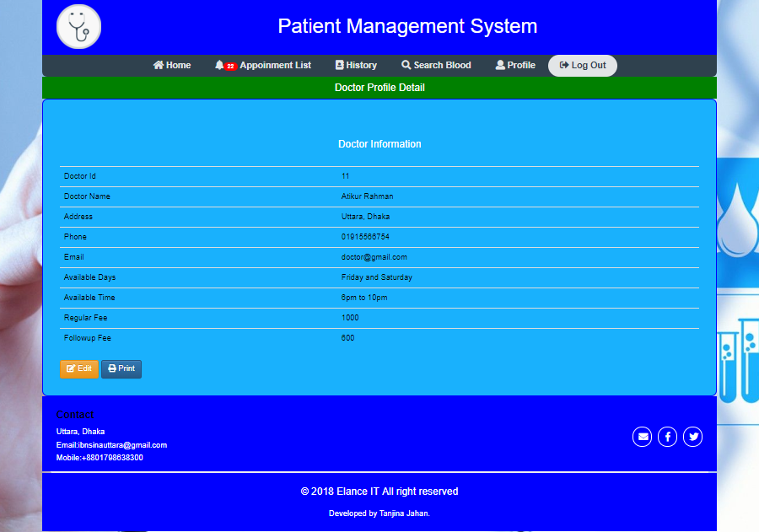Click the Followup Fee value 600
Screen dimensions: 759x532
347,338
